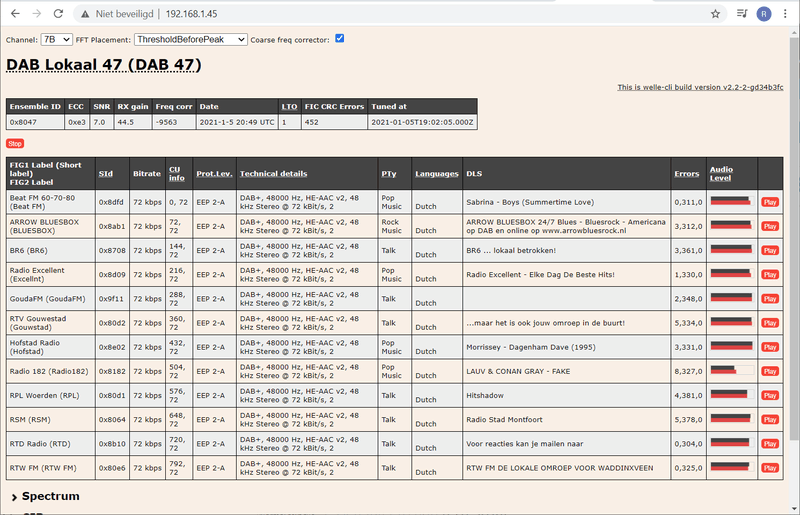This screenshot has height=515, width=800.
Task: Click the page vertical scrollbar
Action: [794, 239]
